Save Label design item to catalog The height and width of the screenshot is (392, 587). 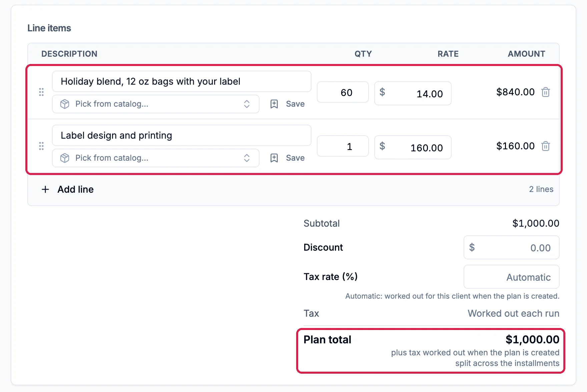pos(287,158)
